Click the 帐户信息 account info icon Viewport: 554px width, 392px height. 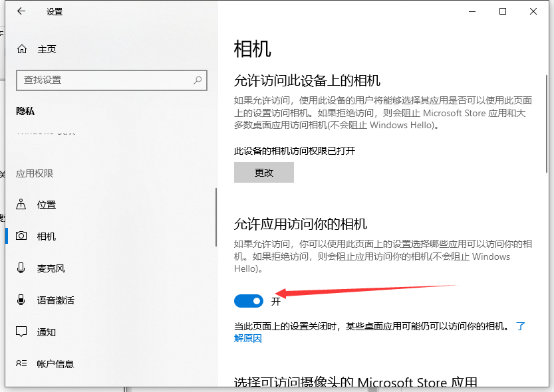[22, 364]
